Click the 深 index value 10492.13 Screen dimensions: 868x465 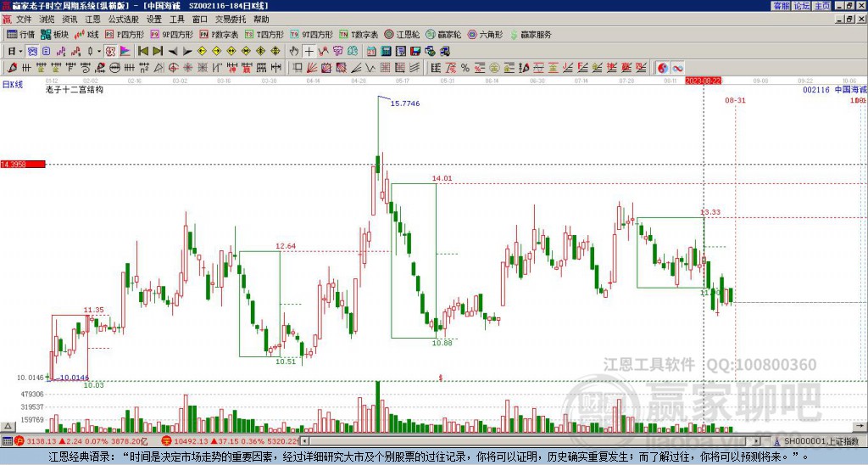coord(189,441)
